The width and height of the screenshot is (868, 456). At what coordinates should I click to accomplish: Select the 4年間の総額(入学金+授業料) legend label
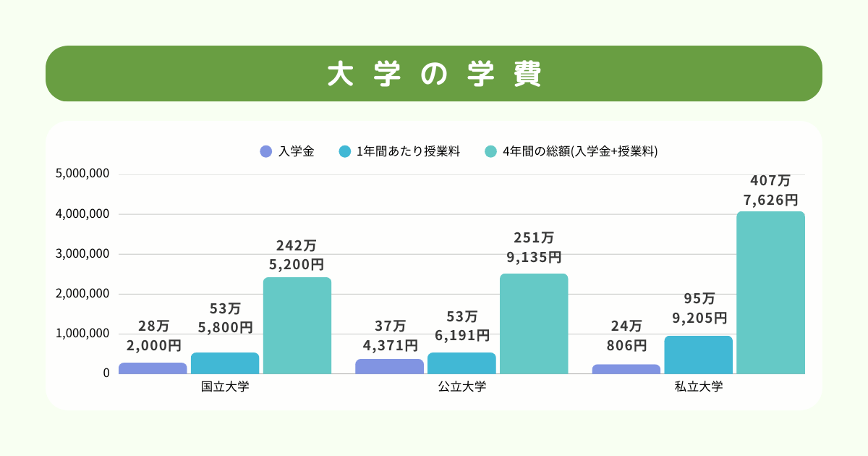580,151
